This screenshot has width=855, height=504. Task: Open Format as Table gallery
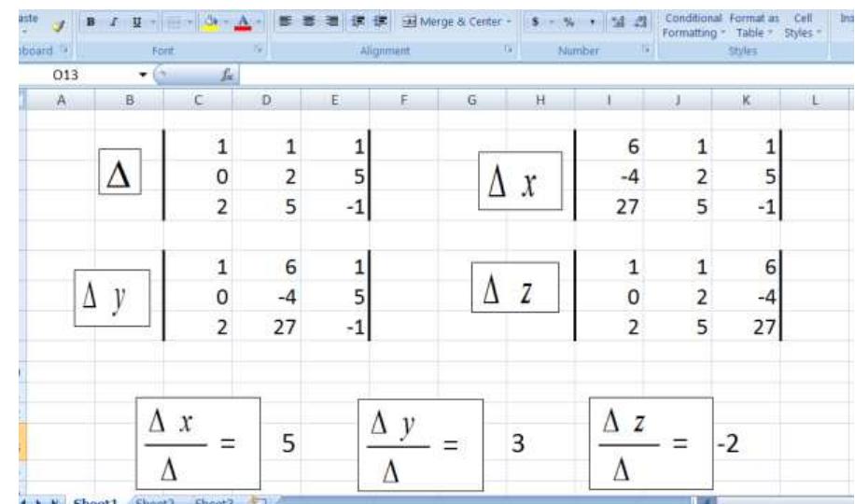pyautogui.click(x=754, y=25)
